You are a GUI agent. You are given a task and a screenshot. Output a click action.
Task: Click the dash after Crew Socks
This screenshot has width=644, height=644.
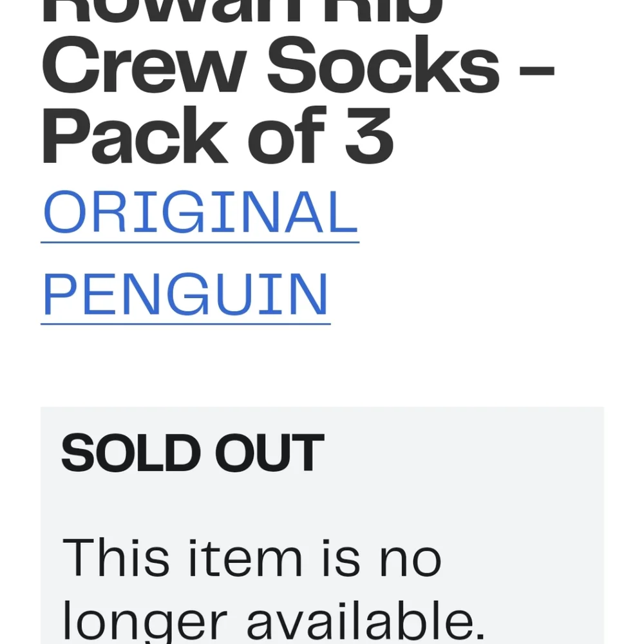[x=537, y=73]
